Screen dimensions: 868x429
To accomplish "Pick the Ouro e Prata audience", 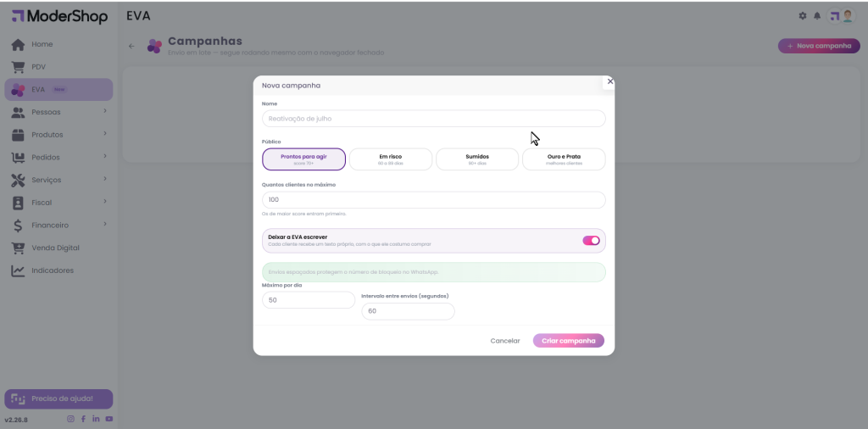I will [564, 159].
